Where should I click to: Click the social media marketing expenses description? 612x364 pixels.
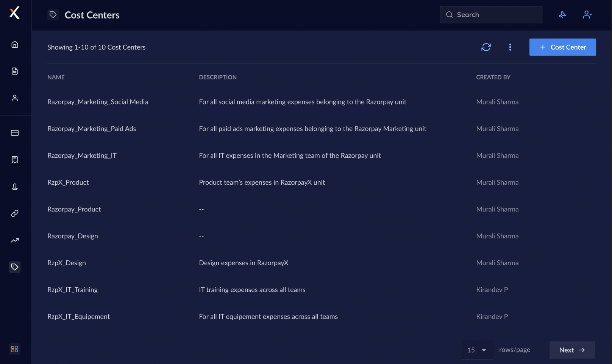(x=303, y=102)
